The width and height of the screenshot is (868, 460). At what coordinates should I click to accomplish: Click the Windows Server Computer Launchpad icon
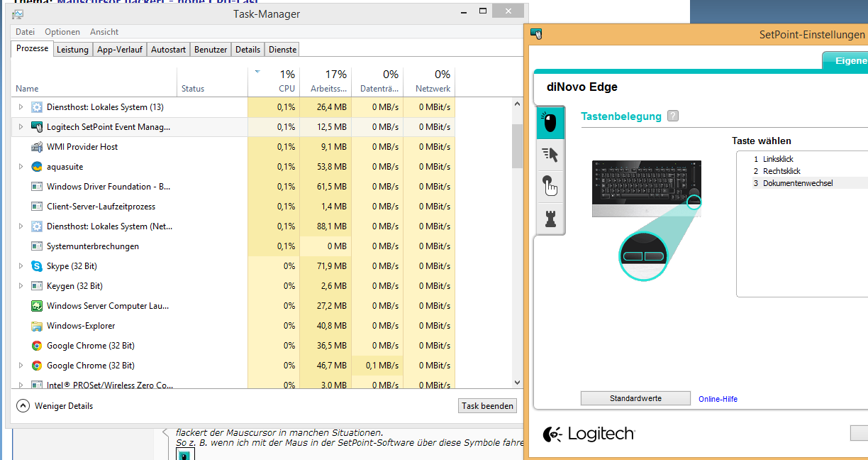[x=37, y=306]
